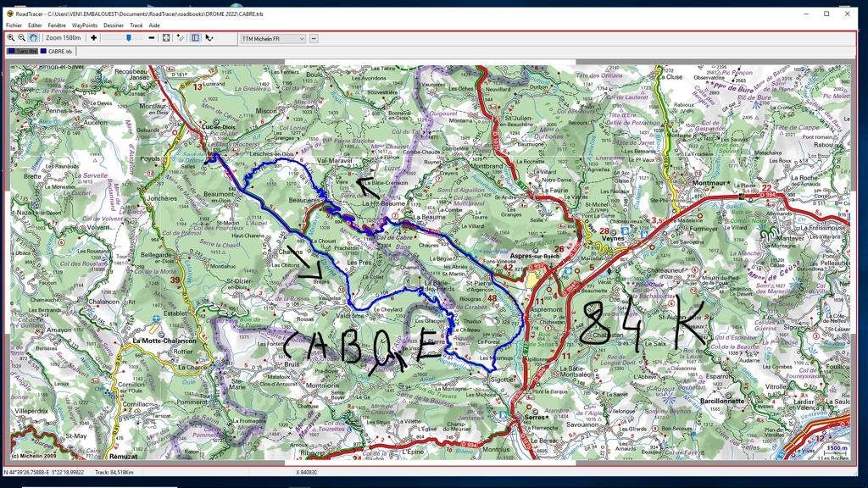Switch to the CABRE.trb document tab
The height and width of the screenshot is (488, 868).
[57, 52]
